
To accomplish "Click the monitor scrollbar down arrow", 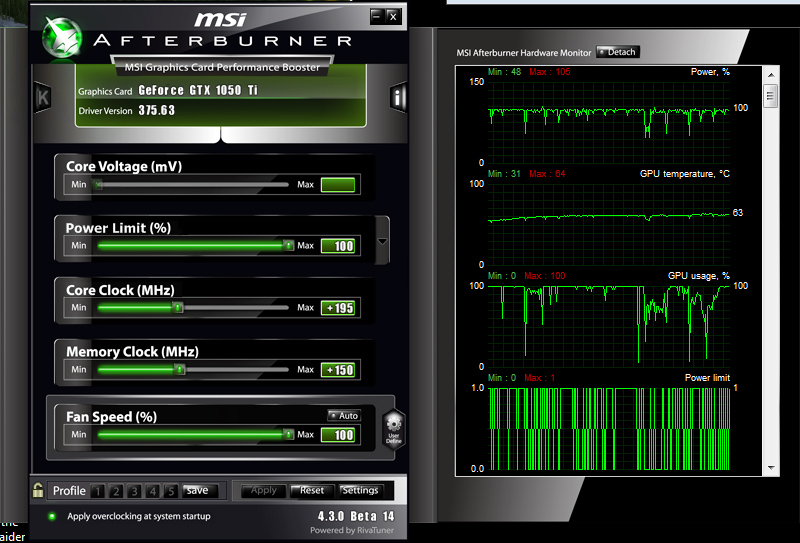I will 771,468.
